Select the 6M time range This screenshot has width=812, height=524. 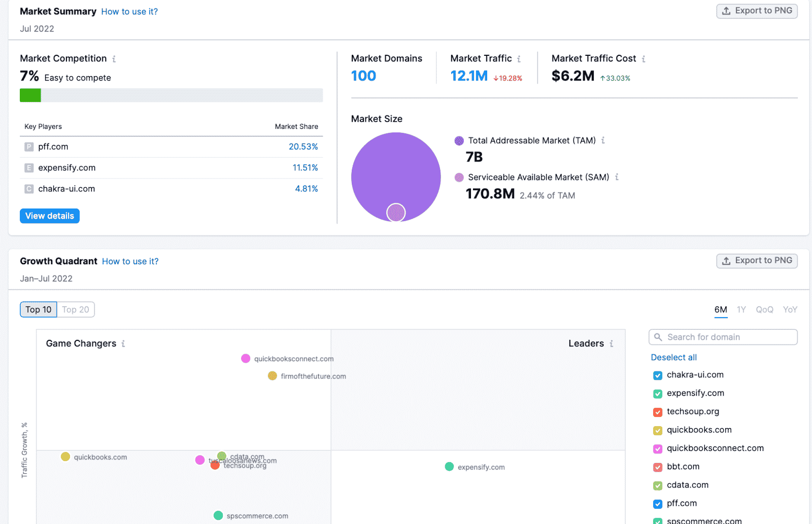(x=721, y=309)
